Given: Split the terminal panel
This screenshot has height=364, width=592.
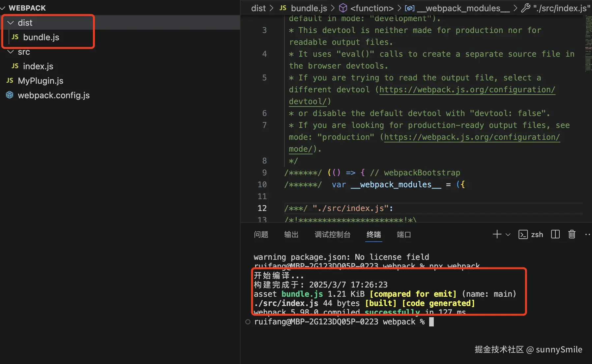Looking at the screenshot, I should [555, 234].
